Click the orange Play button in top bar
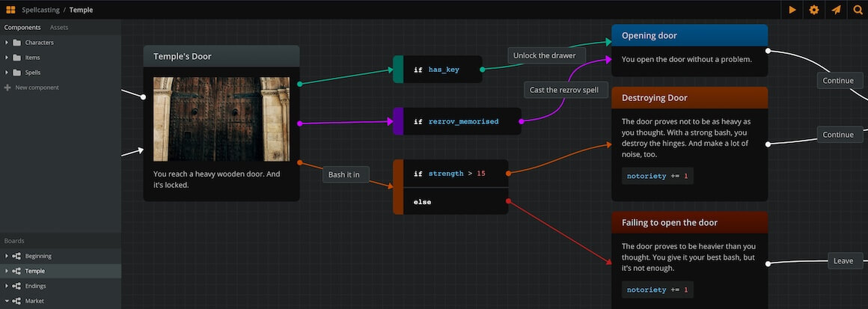868x309 pixels. [x=792, y=10]
